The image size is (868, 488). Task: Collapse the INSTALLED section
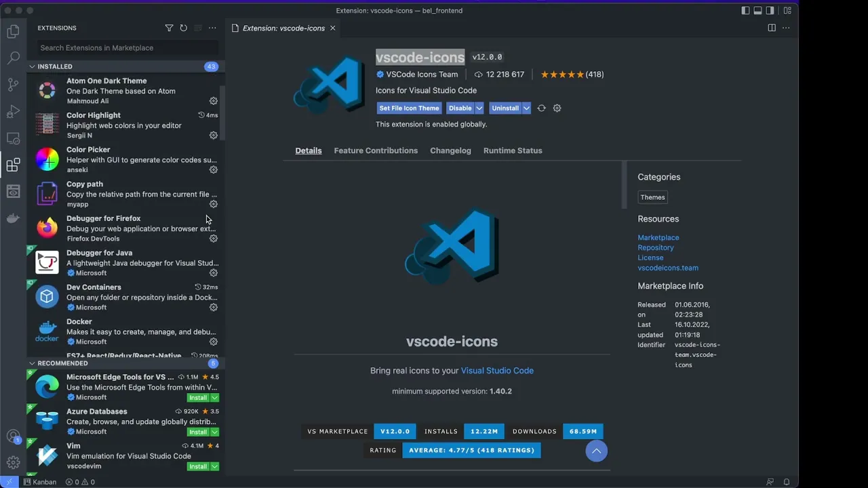click(32, 66)
